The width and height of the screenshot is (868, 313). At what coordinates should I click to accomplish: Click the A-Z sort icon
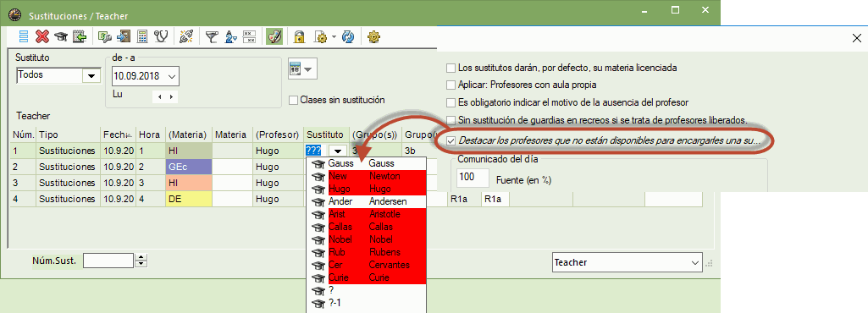[x=231, y=36]
